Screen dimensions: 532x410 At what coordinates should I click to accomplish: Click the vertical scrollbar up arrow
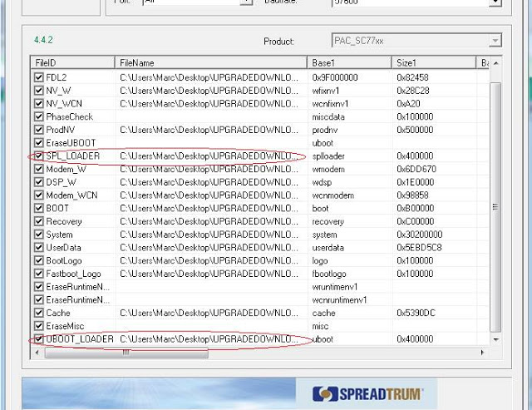[x=495, y=63]
